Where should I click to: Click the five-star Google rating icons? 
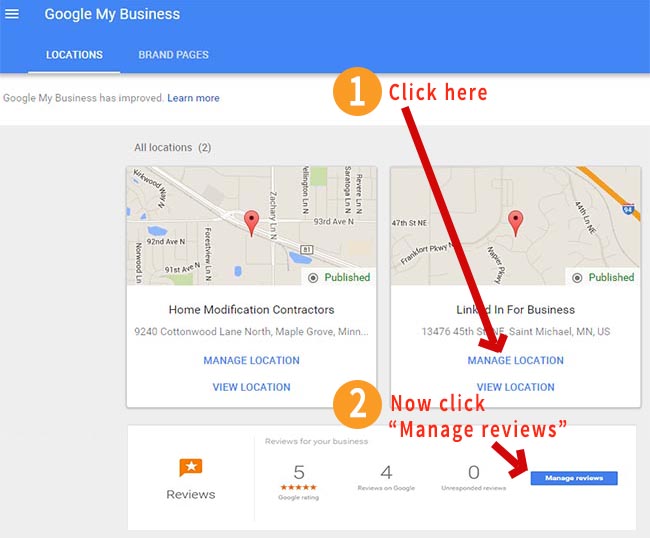[298, 487]
